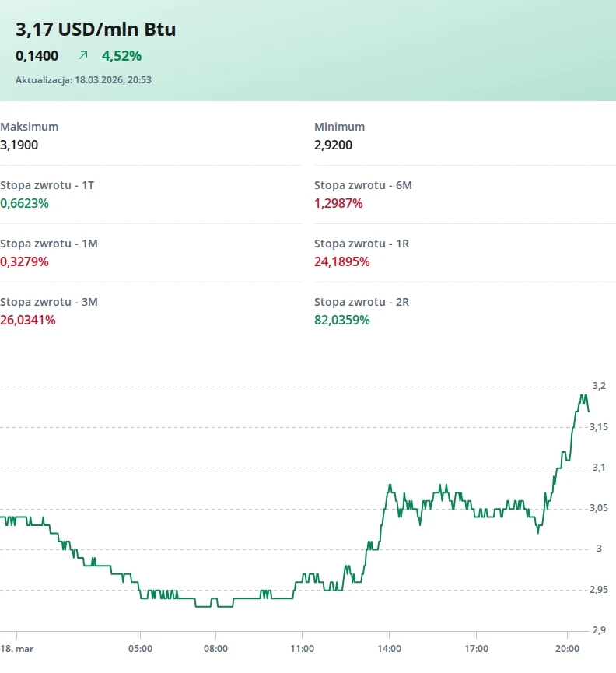The width and height of the screenshot is (616, 673).
Task: Select the 4,52% daily change percentage
Action: point(121,56)
